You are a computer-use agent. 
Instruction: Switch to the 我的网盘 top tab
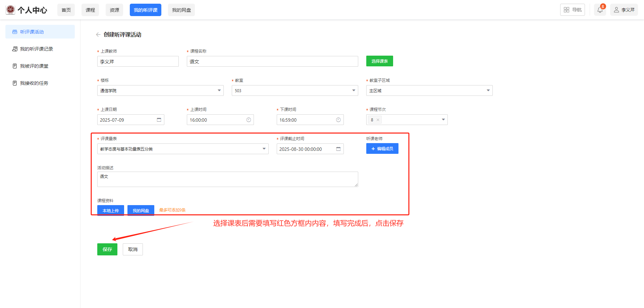(181, 10)
